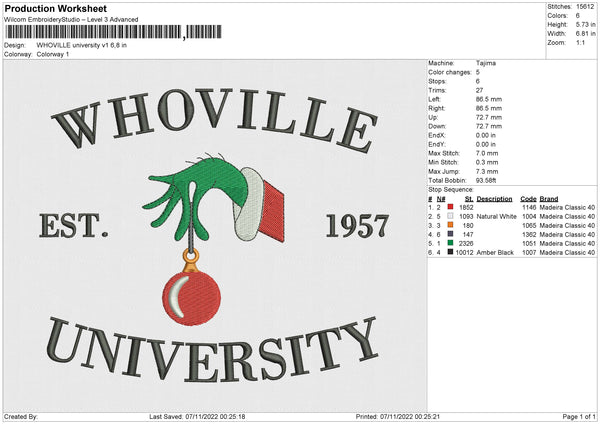600x424 pixels.
Task: Click the 'Color changes:' label
Action: (450, 72)
